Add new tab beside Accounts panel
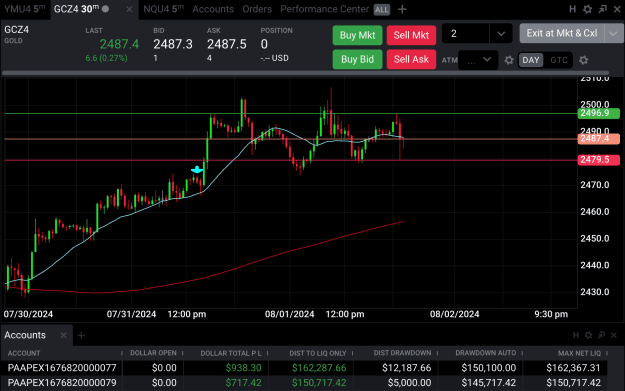625x391 pixels. click(x=81, y=336)
